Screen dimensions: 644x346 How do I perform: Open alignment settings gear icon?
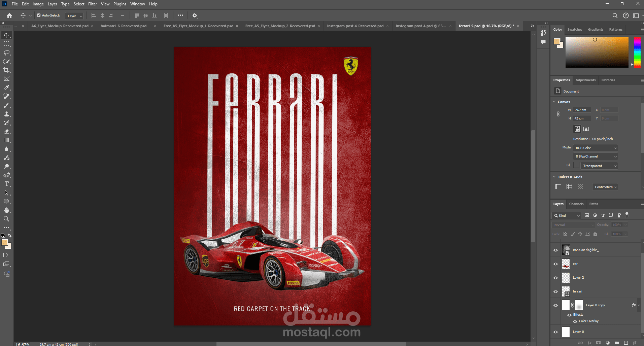(x=195, y=15)
